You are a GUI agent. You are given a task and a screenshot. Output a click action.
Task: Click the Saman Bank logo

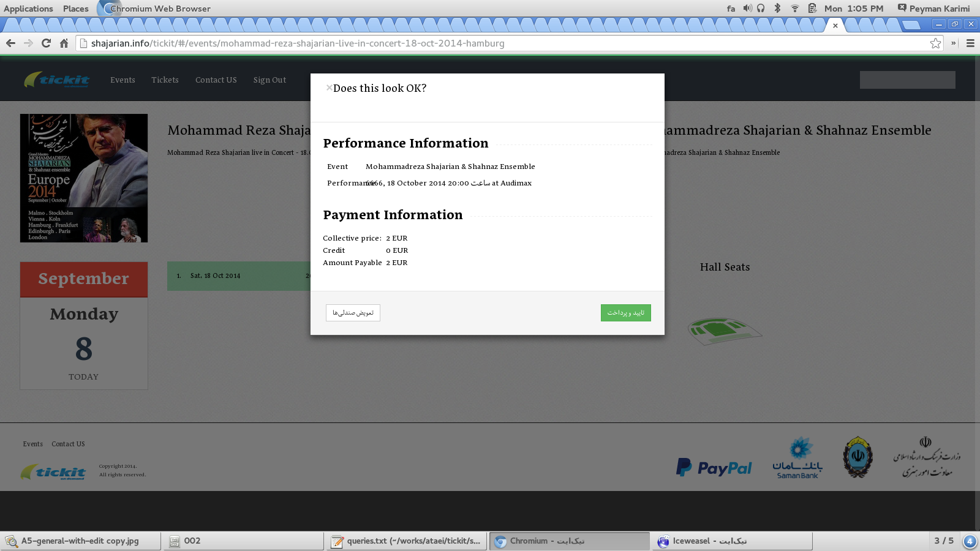tap(797, 457)
